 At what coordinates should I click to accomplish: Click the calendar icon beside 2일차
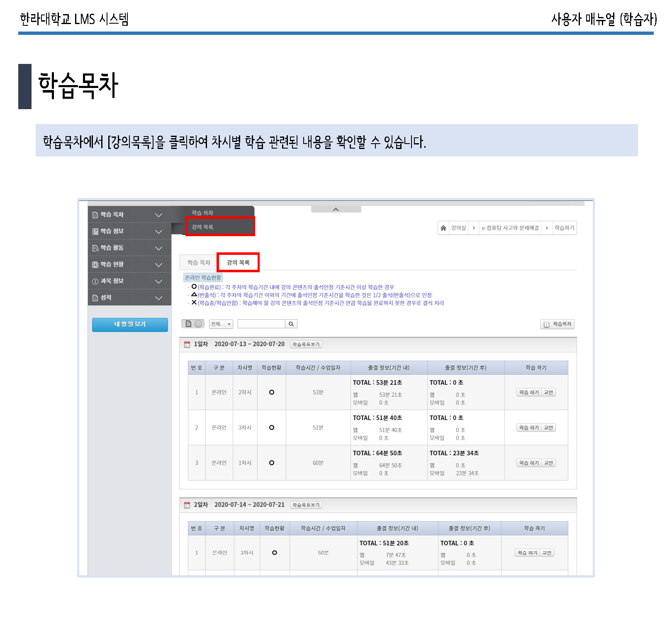pyautogui.click(x=187, y=505)
